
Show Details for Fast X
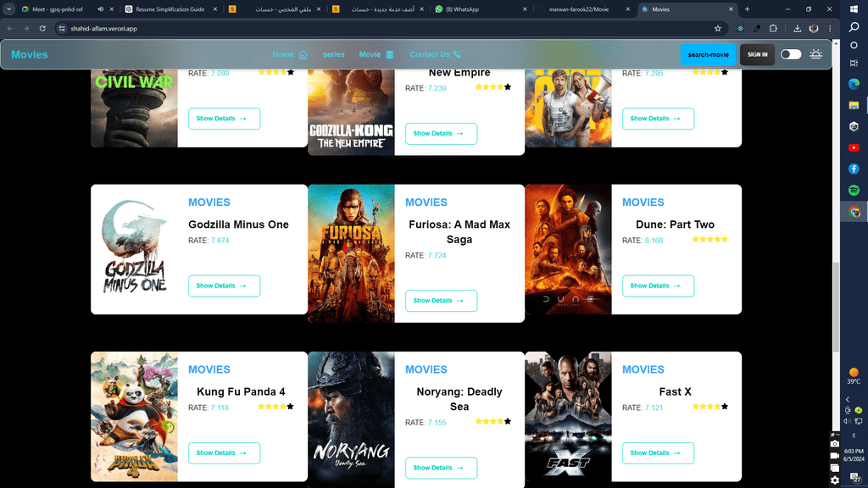pyautogui.click(x=658, y=453)
